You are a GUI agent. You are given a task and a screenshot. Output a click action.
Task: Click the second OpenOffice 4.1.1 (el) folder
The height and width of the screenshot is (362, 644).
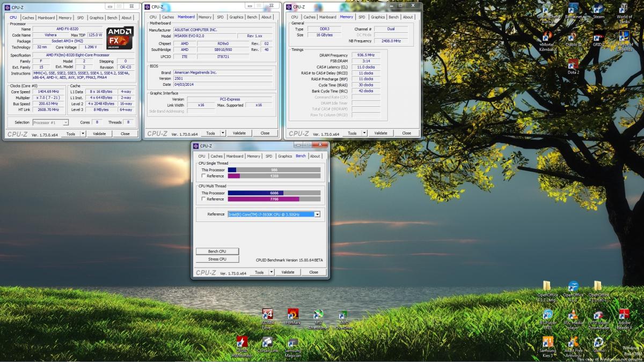tap(598, 291)
